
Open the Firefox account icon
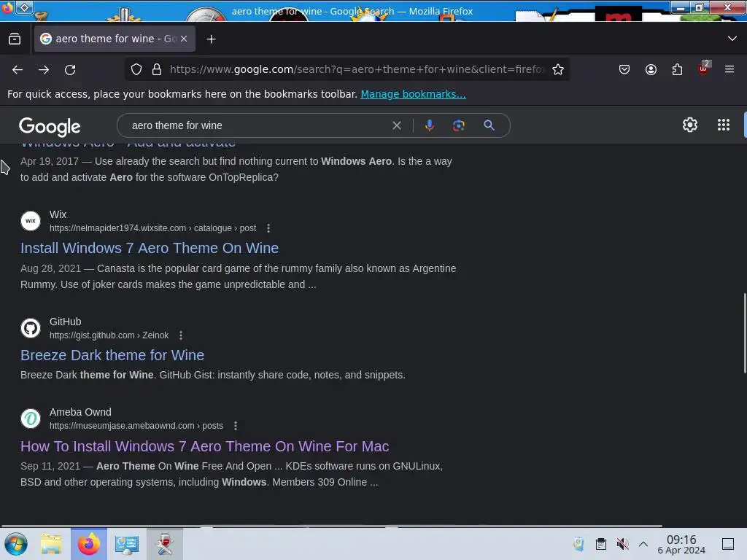pyautogui.click(x=651, y=69)
